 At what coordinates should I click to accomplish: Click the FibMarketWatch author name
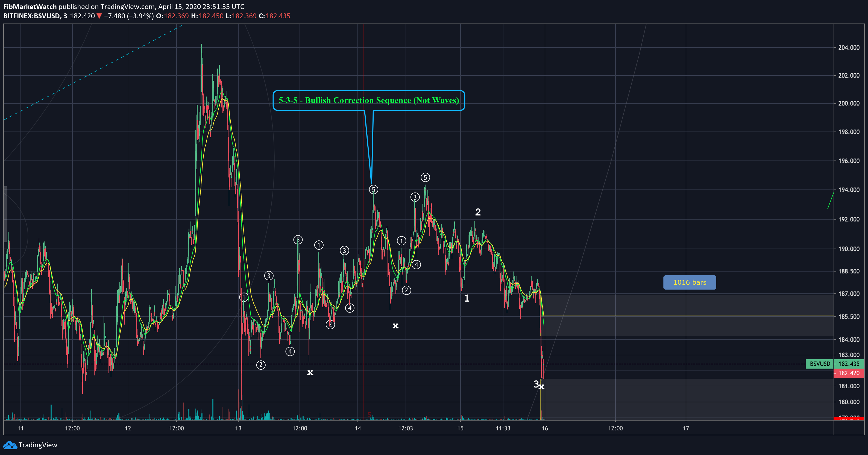30,6
